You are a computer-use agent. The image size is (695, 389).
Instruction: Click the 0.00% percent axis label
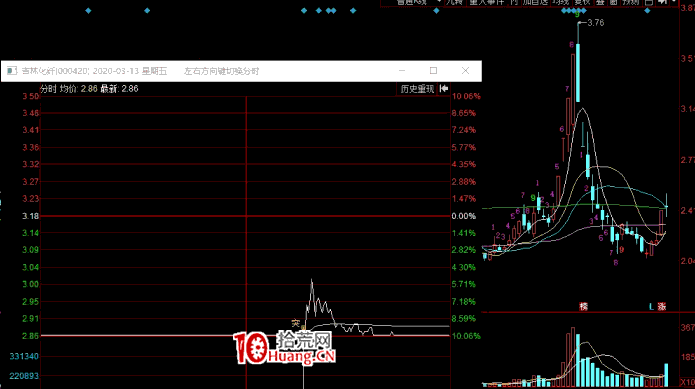[464, 216]
